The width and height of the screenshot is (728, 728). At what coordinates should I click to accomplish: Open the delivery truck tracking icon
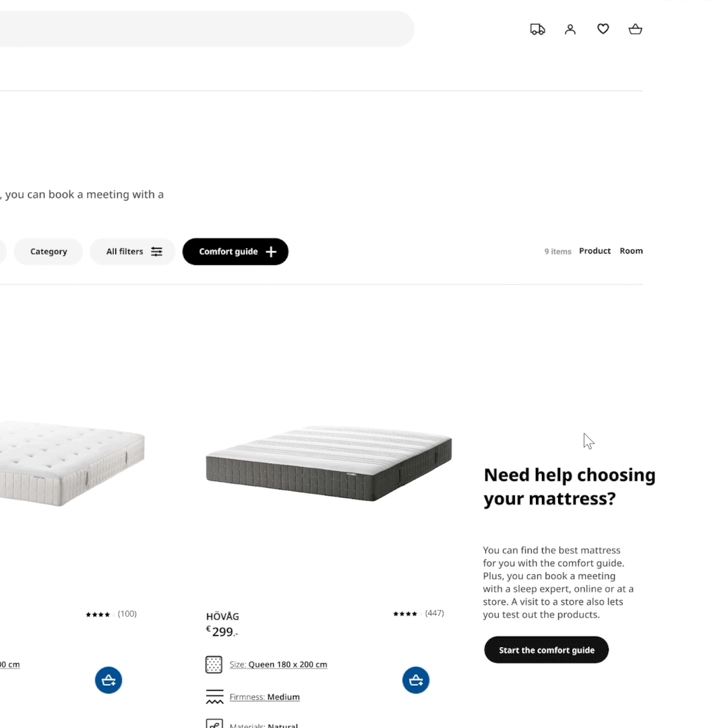537,29
